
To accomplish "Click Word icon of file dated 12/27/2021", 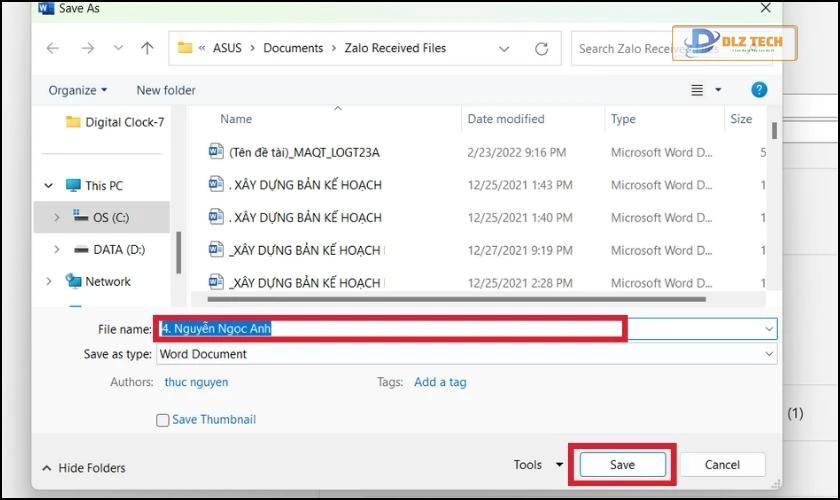I will 216,249.
